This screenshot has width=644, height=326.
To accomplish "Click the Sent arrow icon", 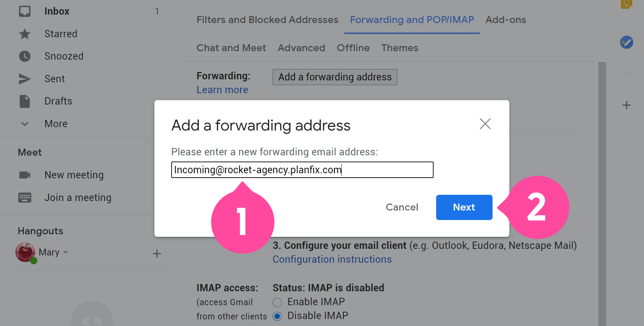I will pos(25,79).
